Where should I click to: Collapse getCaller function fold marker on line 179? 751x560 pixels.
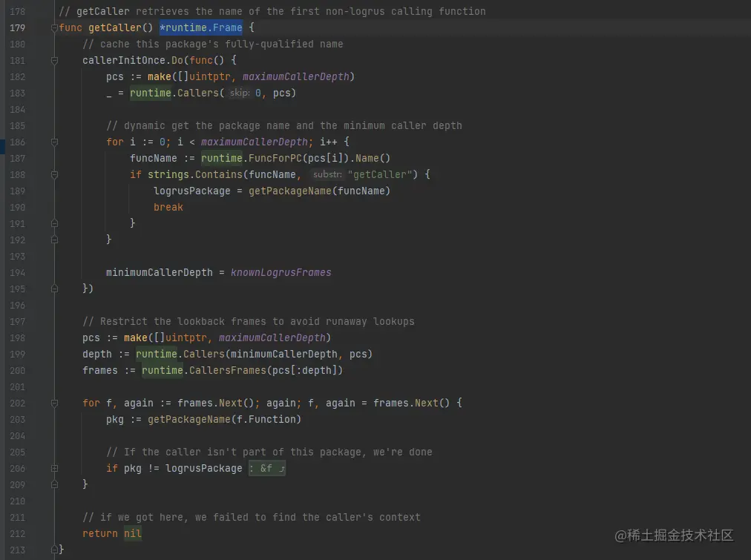(54, 27)
